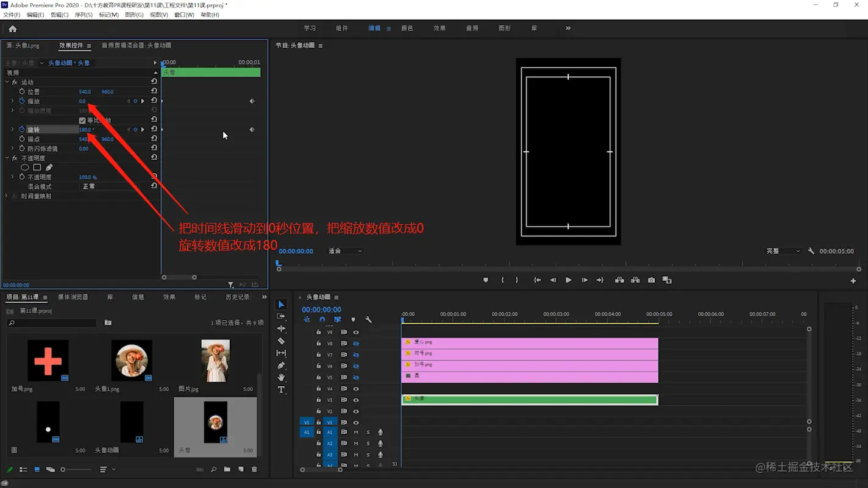The image size is (868, 488).
Task: Open program monitor settings wrench
Action: pyautogui.click(x=811, y=251)
